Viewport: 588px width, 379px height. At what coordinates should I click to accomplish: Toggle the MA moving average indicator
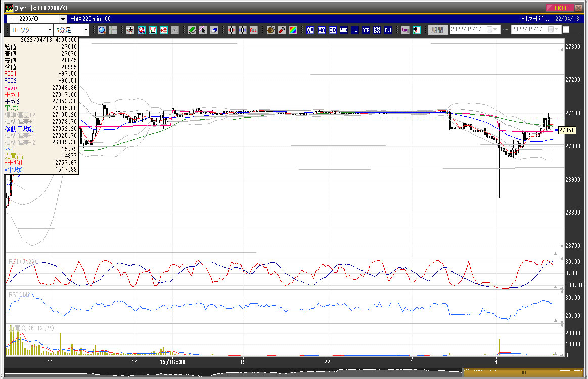(322, 30)
